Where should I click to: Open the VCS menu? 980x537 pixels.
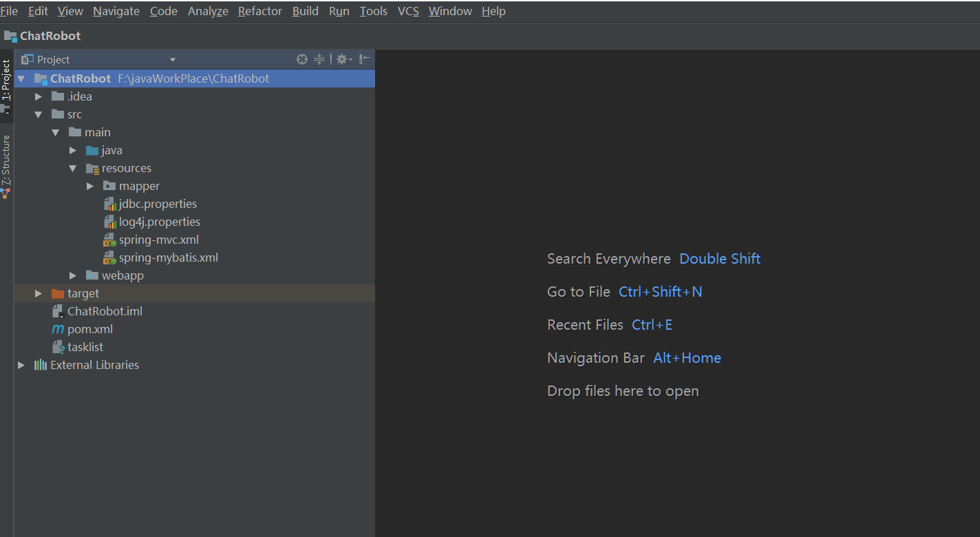pos(408,11)
